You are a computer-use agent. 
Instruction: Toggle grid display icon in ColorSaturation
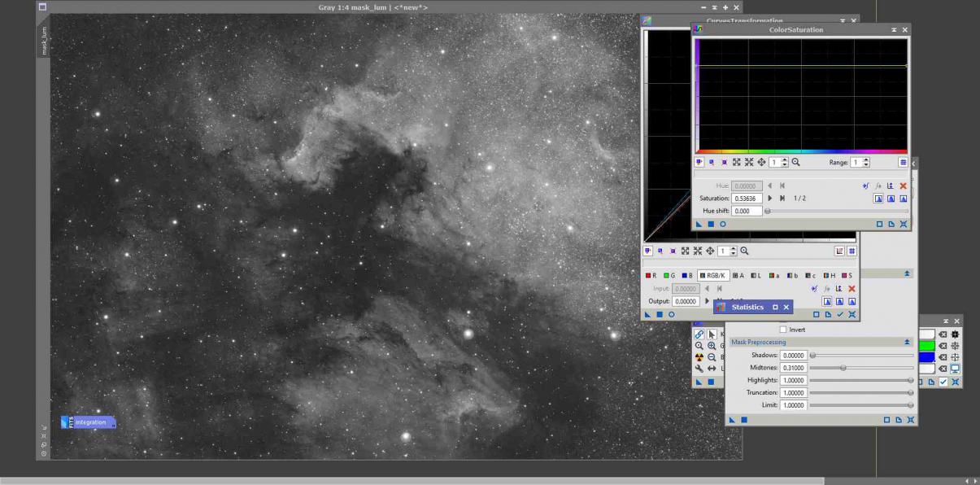pyautogui.click(x=903, y=162)
